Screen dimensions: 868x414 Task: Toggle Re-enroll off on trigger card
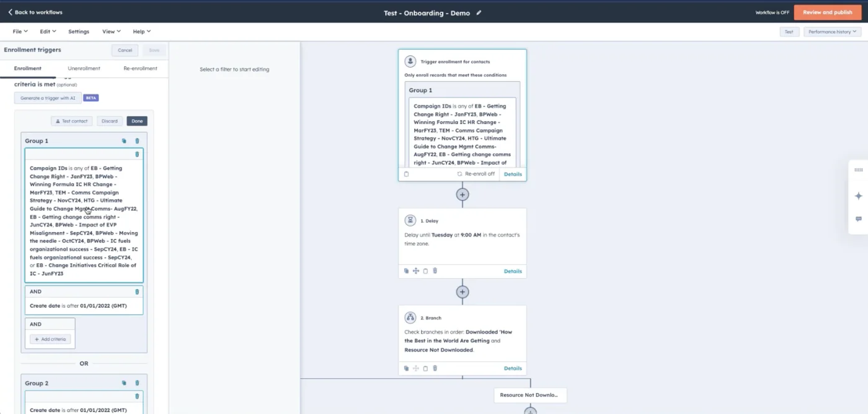tap(476, 174)
